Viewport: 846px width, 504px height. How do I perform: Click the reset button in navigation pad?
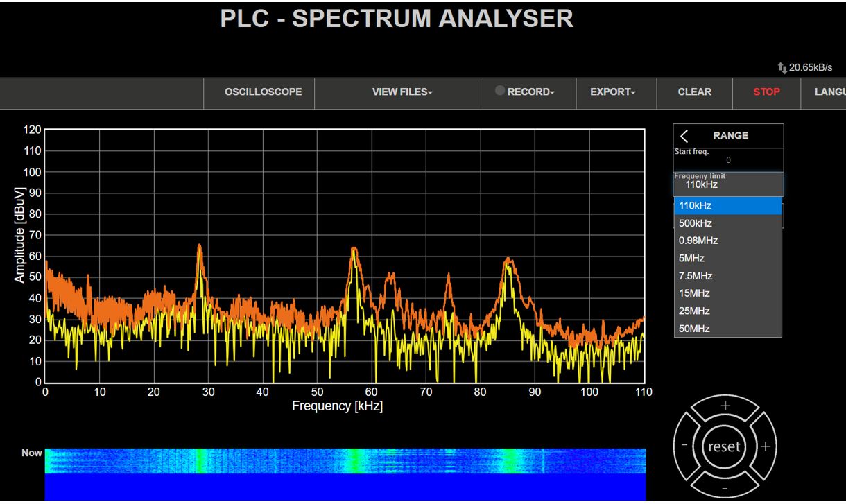click(724, 447)
